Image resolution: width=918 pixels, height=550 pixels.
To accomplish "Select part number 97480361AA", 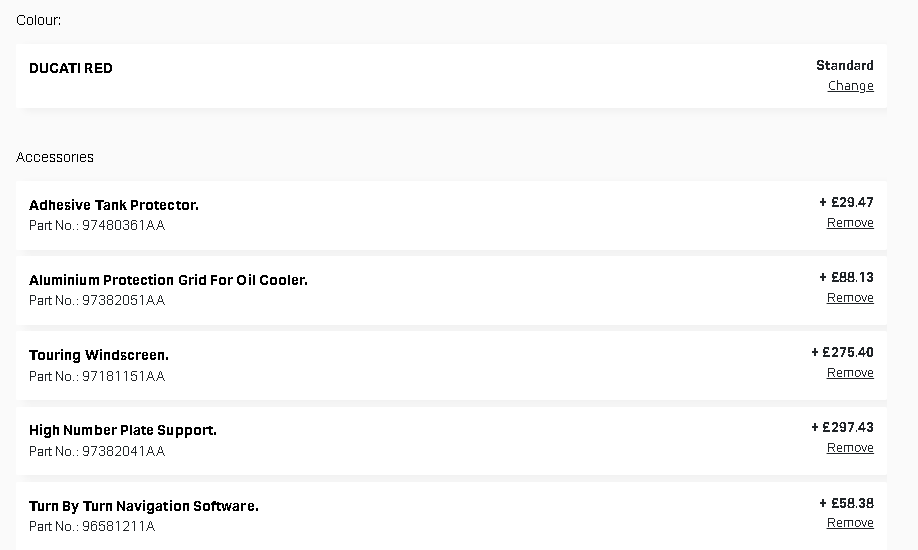I will click(x=124, y=226).
